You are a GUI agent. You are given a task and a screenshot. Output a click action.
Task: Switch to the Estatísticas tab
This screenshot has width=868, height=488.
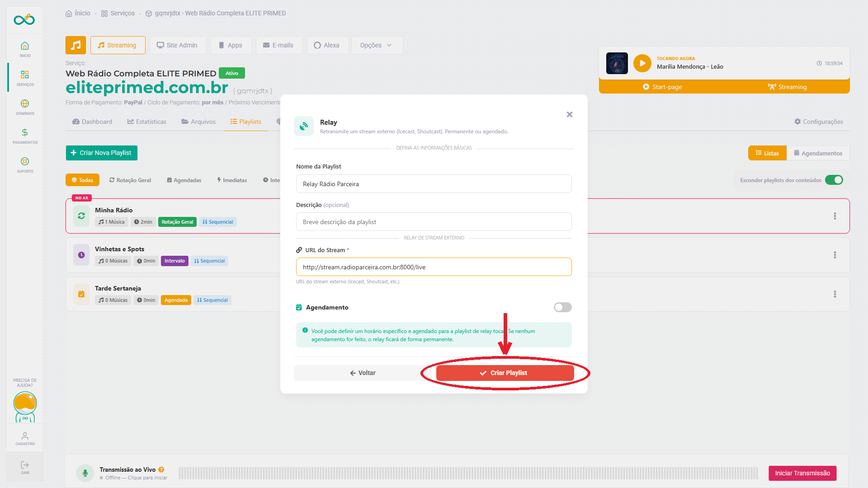pyautogui.click(x=147, y=122)
